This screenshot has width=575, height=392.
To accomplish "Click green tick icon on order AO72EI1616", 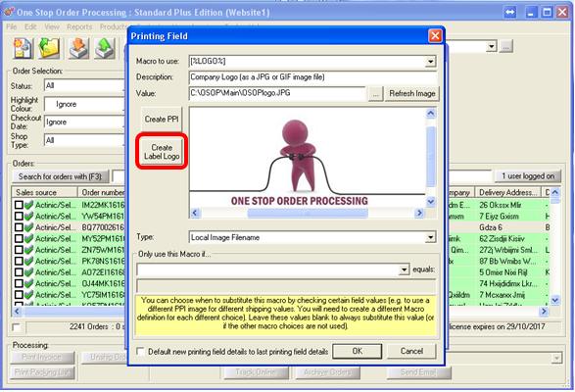I will point(28,272).
